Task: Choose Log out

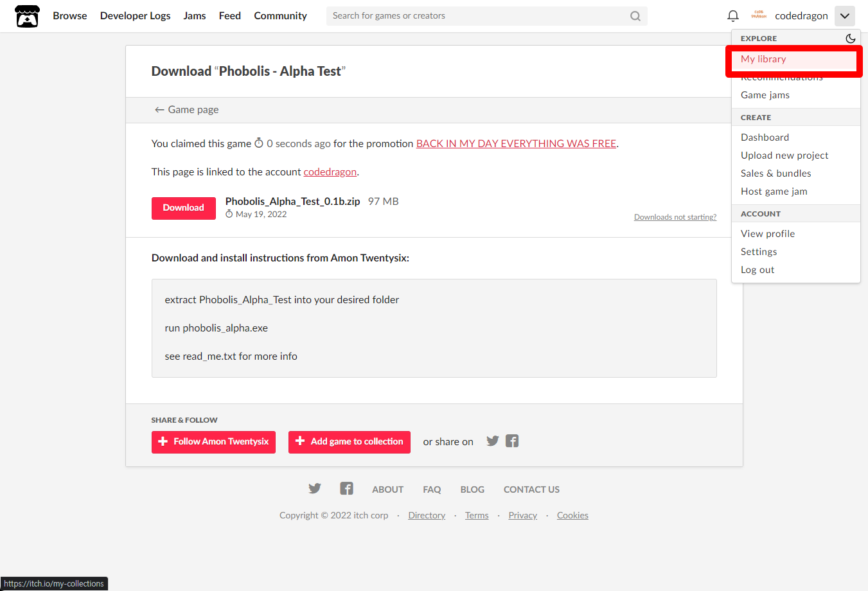Action: pos(757,270)
